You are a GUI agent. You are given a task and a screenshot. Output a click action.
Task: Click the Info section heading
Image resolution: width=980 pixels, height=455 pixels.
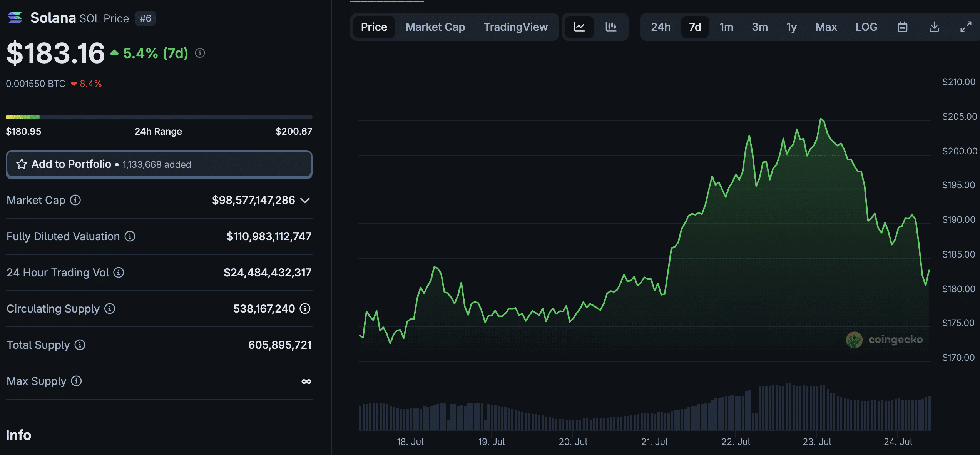(18, 435)
